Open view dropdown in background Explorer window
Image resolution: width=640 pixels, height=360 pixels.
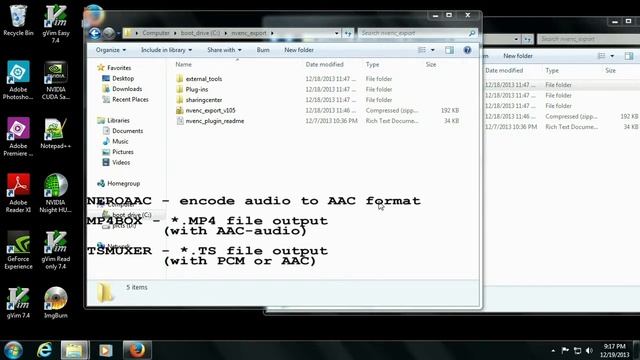coord(612,56)
